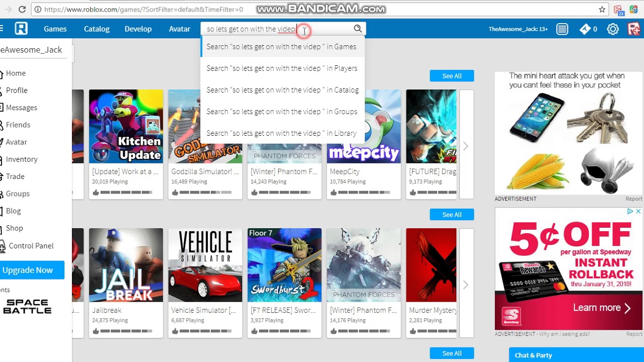The height and width of the screenshot is (362, 644).
Task: Click the TheAwesome_Jack: 13+ account label
Action: point(518,29)
